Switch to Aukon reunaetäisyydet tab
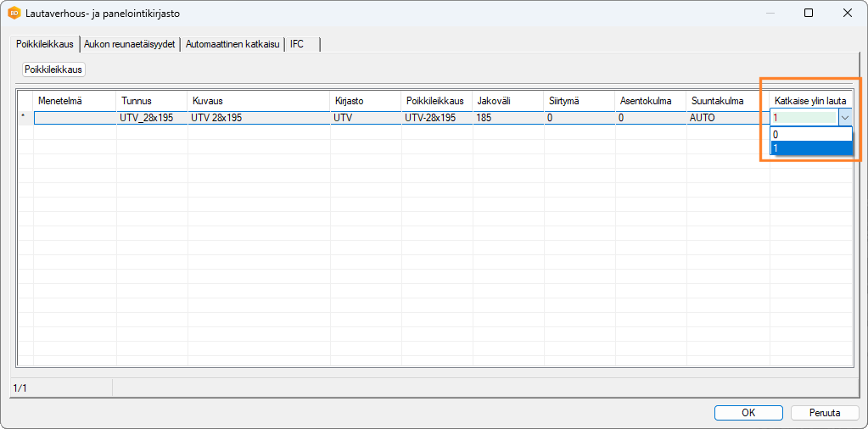The image size is (868, 429). pos(130,44)
